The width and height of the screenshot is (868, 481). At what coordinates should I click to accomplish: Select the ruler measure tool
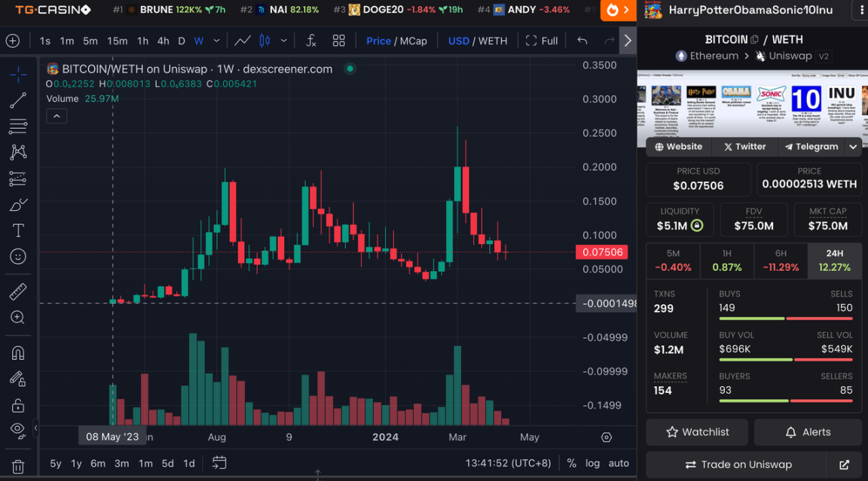click(x=18, y=291)
